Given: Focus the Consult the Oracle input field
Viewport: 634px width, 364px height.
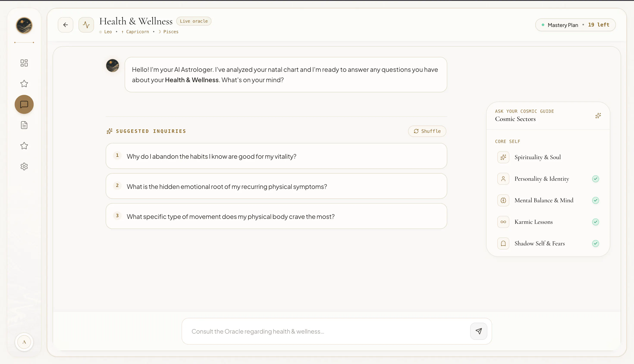Looking at the screenshot, I should (x=328, y=331).
